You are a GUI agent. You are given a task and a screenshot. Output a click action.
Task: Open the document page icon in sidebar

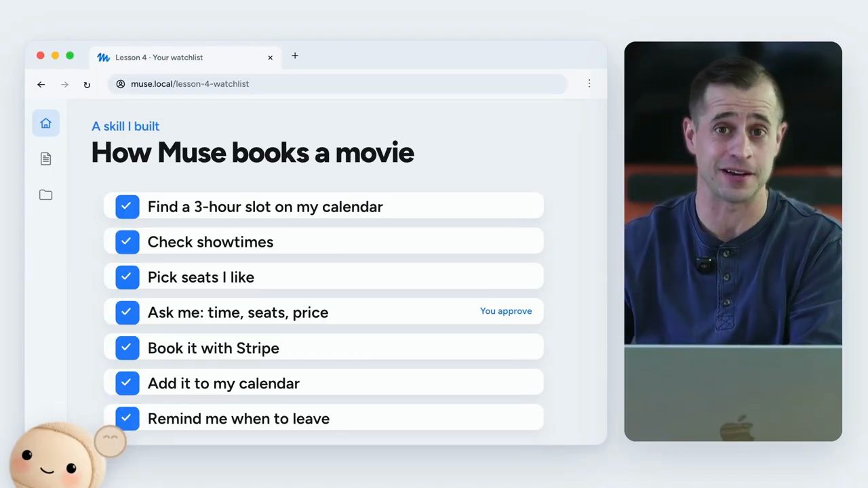click(x=45, y=159)
